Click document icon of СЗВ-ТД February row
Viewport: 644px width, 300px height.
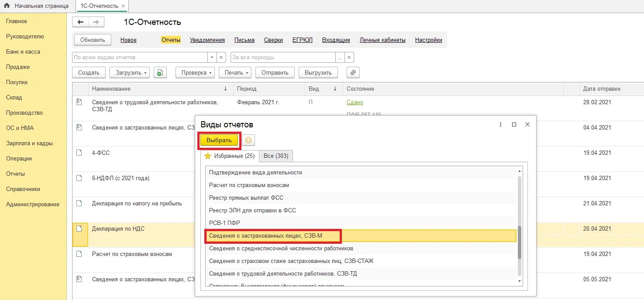(x=79, y=102)
